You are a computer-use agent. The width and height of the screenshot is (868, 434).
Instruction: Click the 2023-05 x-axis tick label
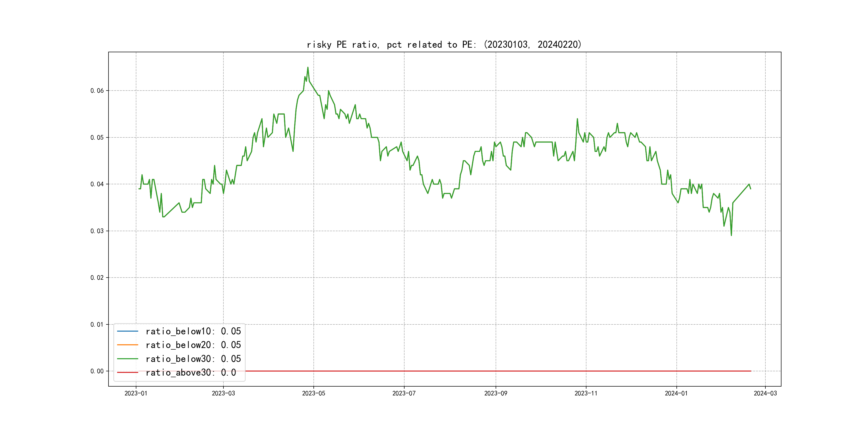(x=313, y=393)
